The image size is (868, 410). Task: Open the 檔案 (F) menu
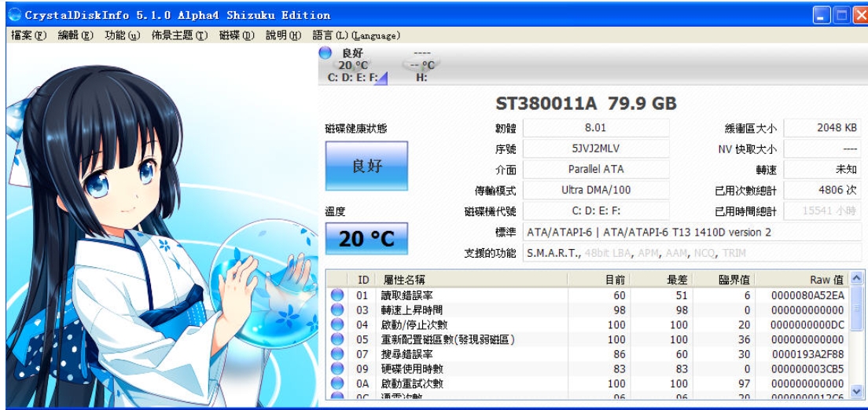[28, 36]
